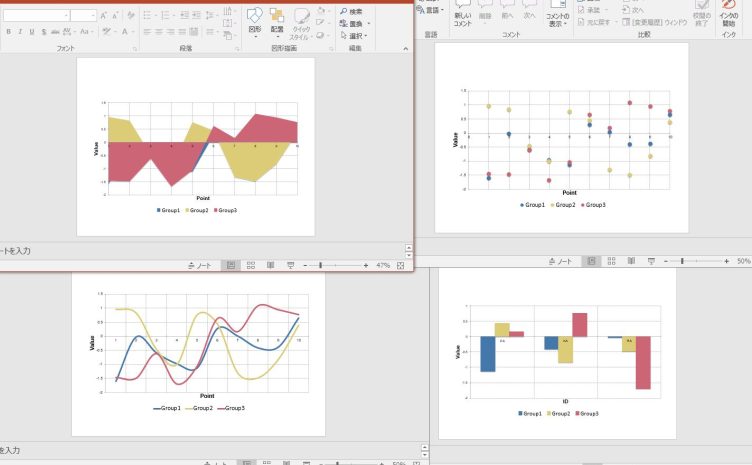Open the 図形 shapes gallery
The image size is (752, 465).
(x=255, y=20)
